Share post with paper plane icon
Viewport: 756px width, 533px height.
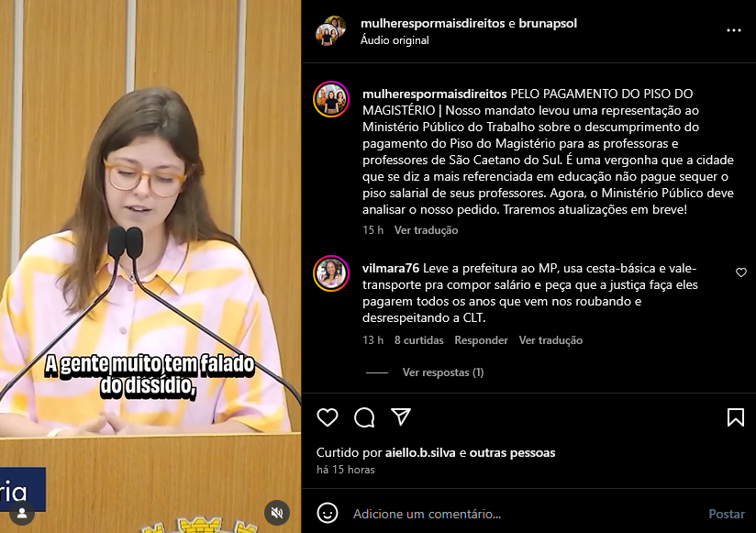coord(401,416)
